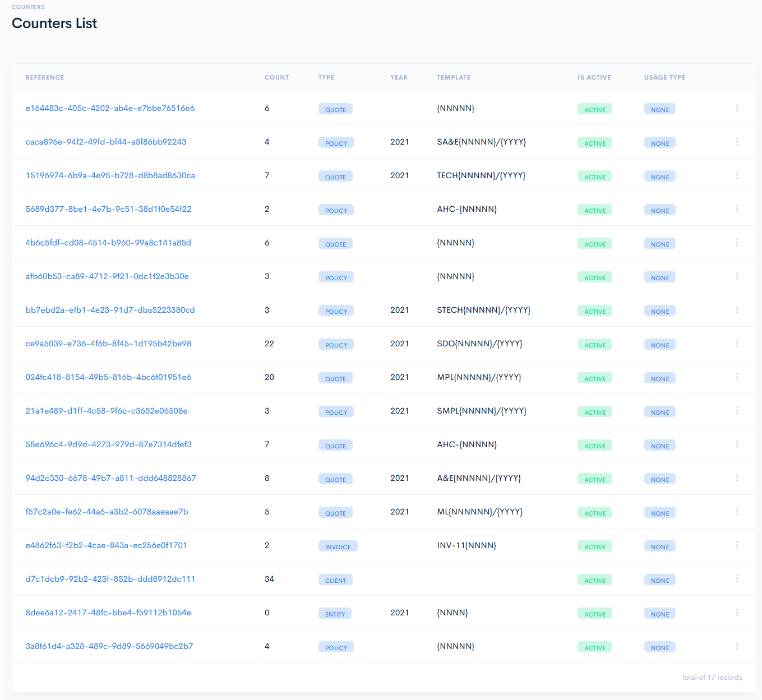This screenshot has height=700, width=762.
Task: Click the ACTIVE badge on the CLIENT row
Action: tap(594, 580)
